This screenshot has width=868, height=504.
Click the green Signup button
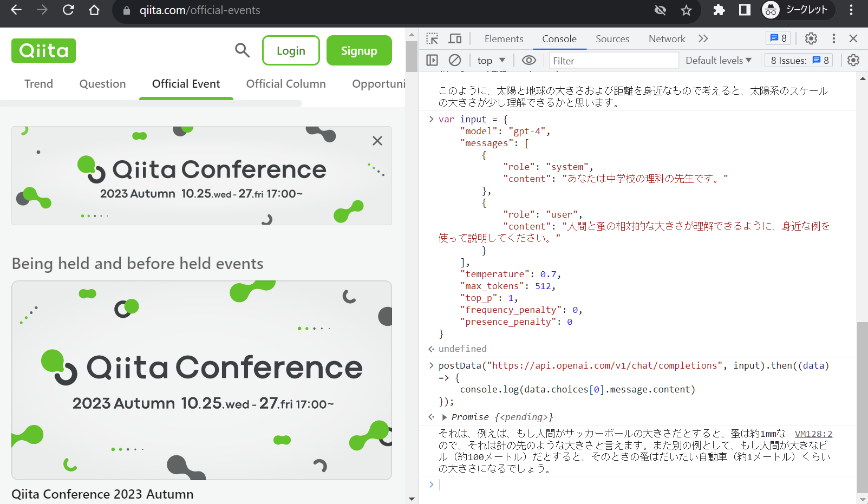359,50
